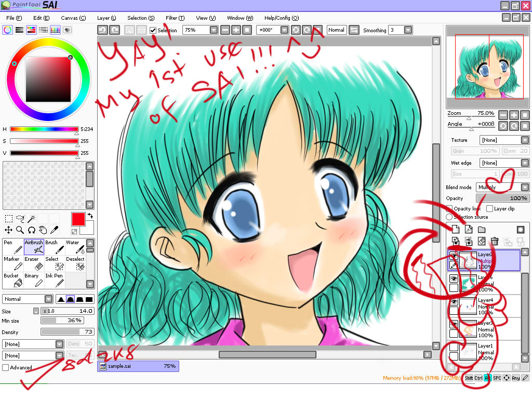Image resolution: width=532 pixels, height=399 pixels.
Task: Choose the Select brush tool
Action: [x=54, y=263]
